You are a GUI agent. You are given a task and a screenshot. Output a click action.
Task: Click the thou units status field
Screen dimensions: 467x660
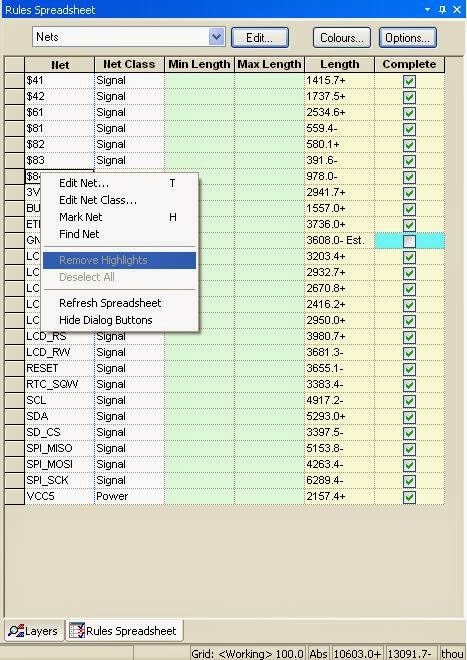tap(452, 654)
